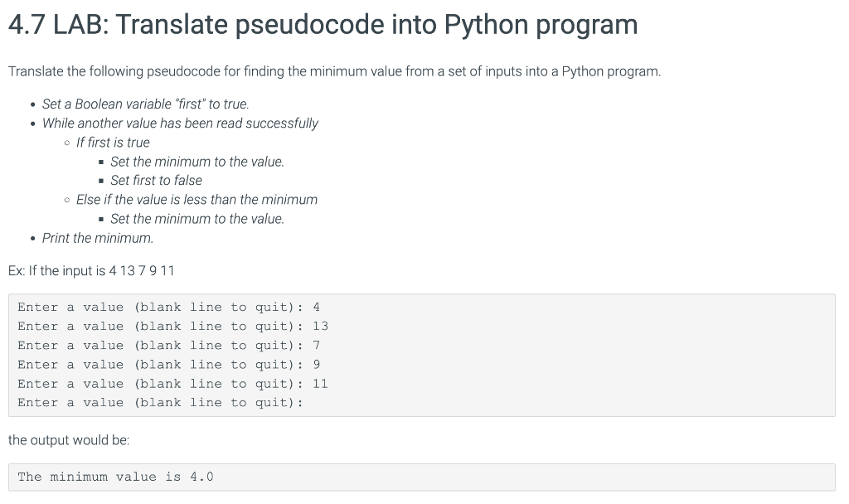Click the bullet "Set a Boolean variable first to true"

coord(153,104)
